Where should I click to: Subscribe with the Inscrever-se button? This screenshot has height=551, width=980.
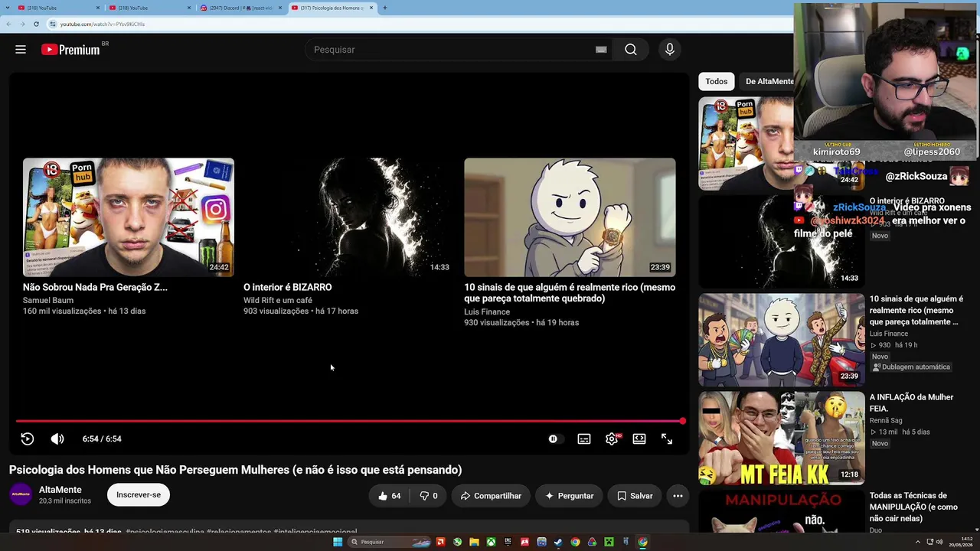point(139,495)
